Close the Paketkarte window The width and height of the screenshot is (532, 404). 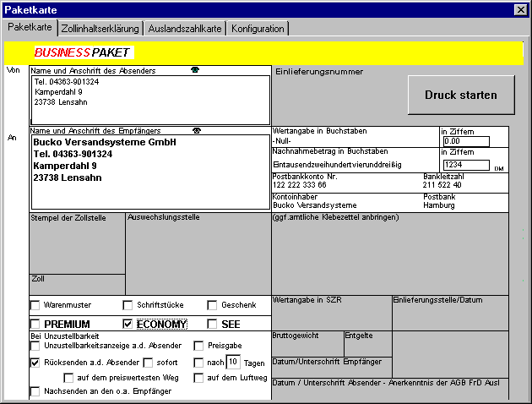coord(521,10)
